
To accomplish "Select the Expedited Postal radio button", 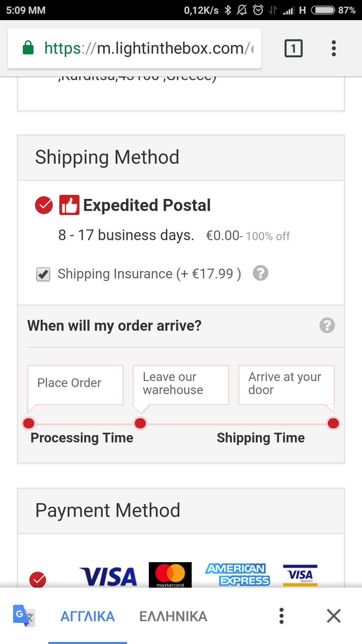I will pos(44,205).
